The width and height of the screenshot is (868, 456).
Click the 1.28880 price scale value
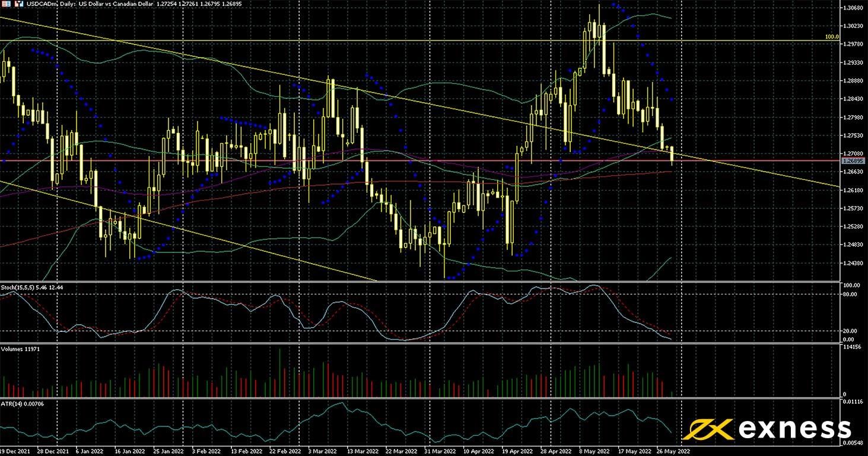tap(853, 81)
